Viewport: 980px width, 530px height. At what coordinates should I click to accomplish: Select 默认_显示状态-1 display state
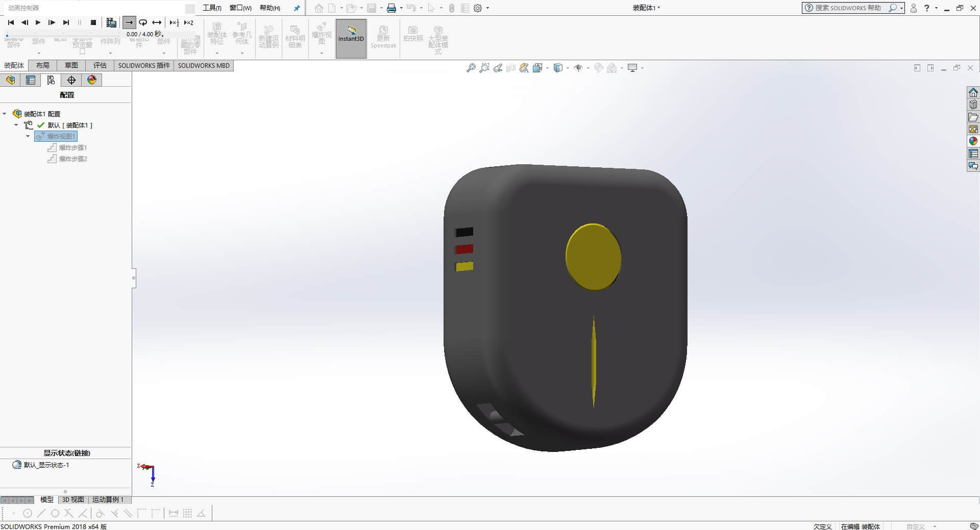[41, 465]
